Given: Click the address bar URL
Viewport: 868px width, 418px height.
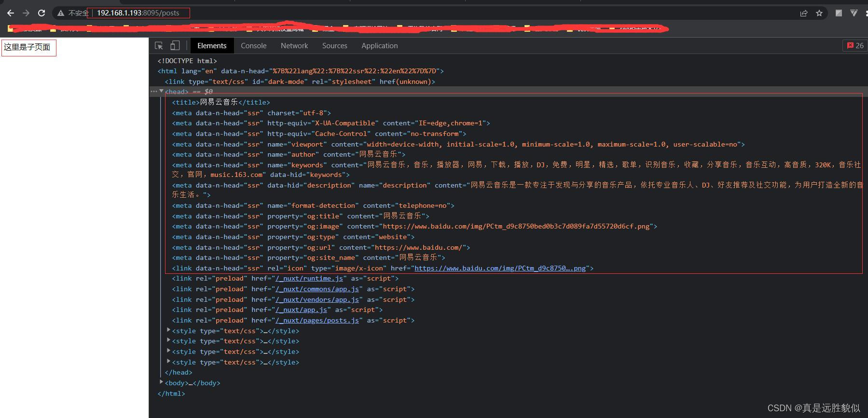Looking at the screenshot, I should pos(138,13).
